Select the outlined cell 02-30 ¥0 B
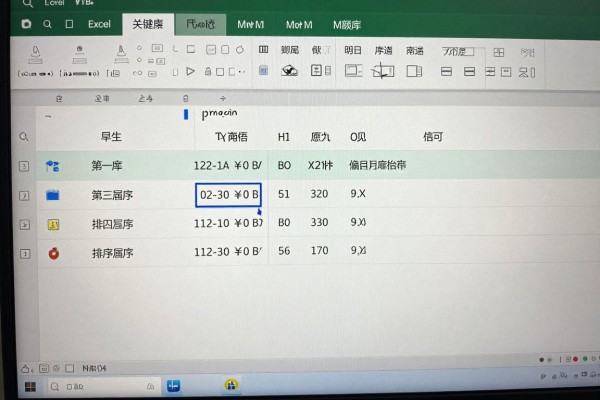Image resolution: width=600 pixels, height=400 pixels. [x=228, y=195]
